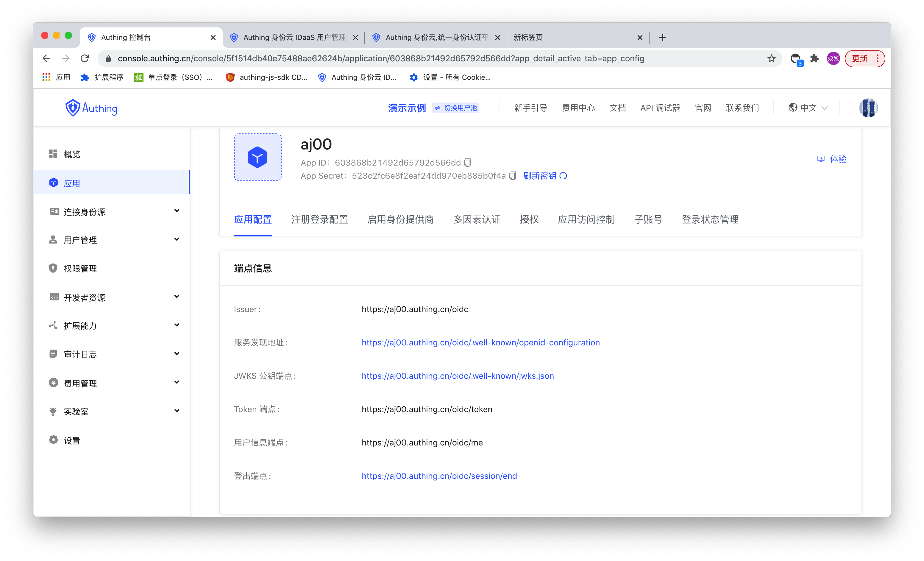Open 应用 apps grid in bookmarks bar
The image size is (924, 561).
point(56,77)
